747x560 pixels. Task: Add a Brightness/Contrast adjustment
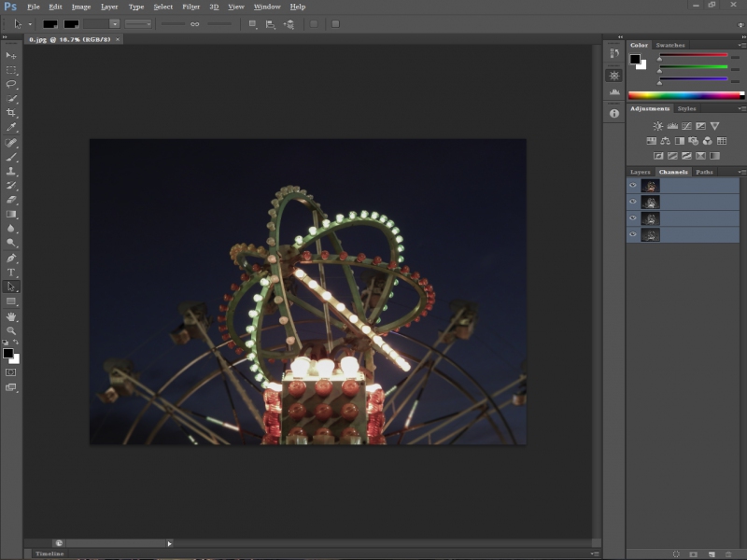[x=657, y=126]
